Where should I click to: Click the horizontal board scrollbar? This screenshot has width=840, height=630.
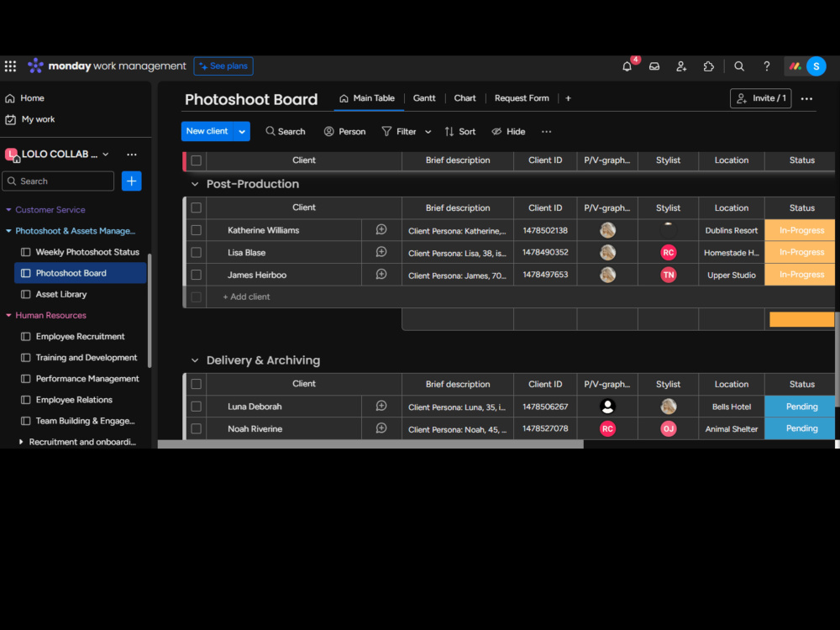tap(370, 444)
